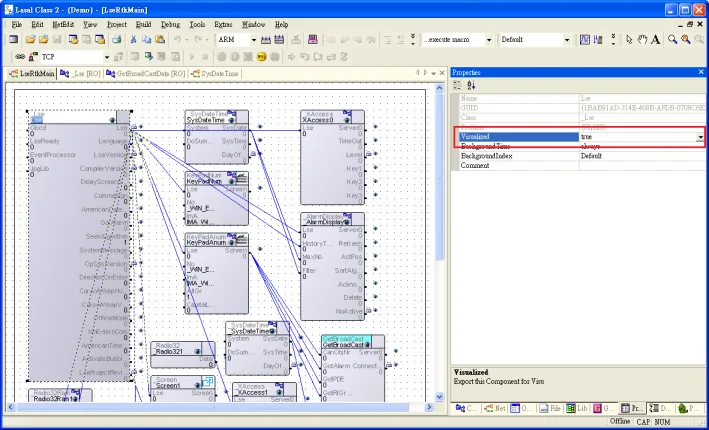Click the categorized view icon in Properties

coord(457,85)
